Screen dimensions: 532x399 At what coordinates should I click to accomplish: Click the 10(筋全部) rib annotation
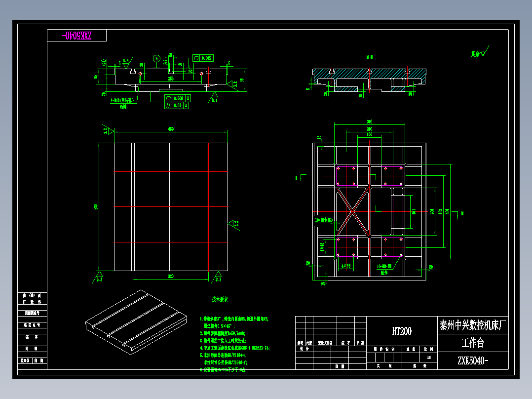coord(324,220)
